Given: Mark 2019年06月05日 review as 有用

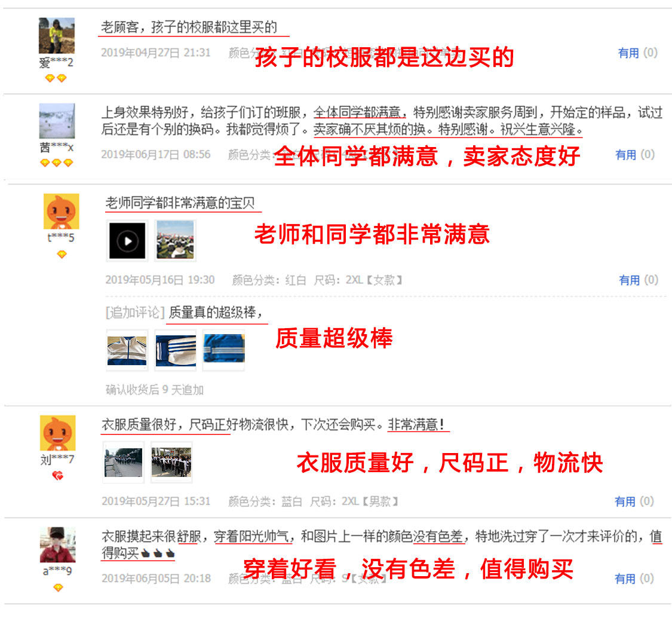Looking at the screenshot, I should click(x=634, y=579).
